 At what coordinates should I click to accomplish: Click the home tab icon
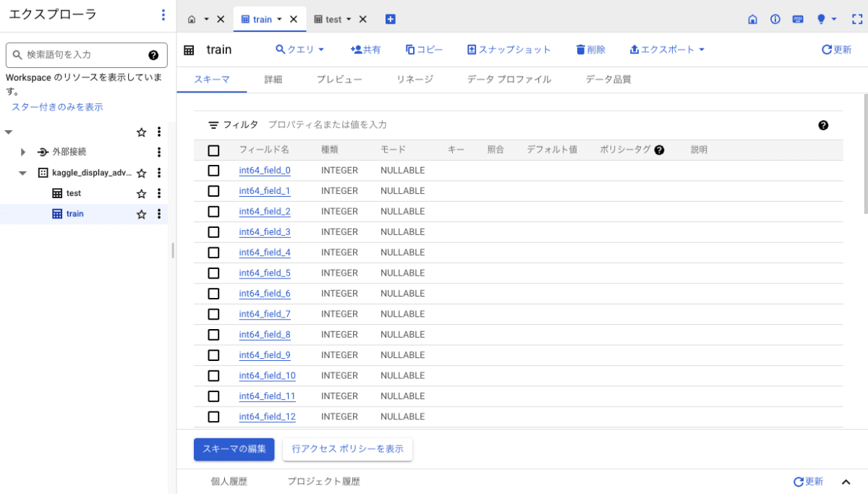(192, 20)
